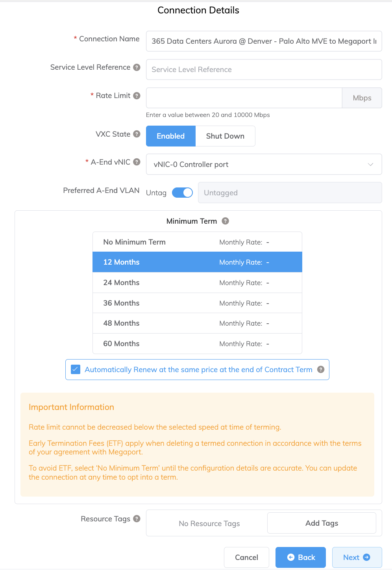Select the No Minimum Term option
This screenshot has width=392, height=571.
tap(197, 241)
